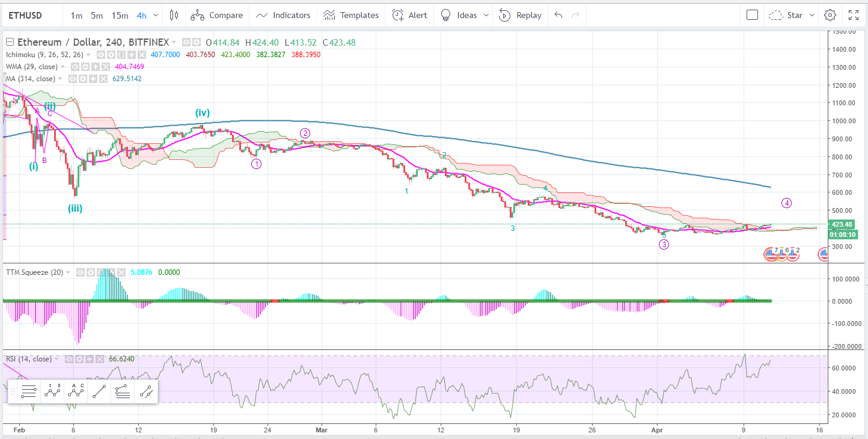Select the trend line drawing tool
868x439 pixels.
tap(100, 391)
